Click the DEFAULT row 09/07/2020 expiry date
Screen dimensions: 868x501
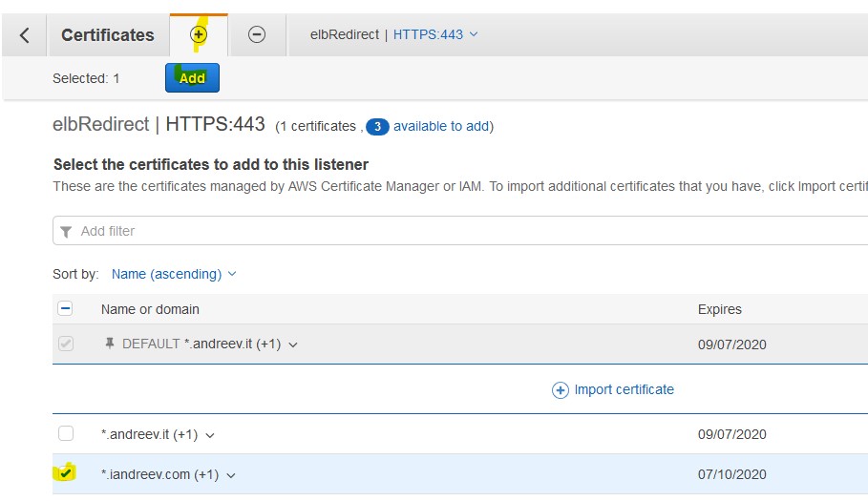tap(731, 344)
